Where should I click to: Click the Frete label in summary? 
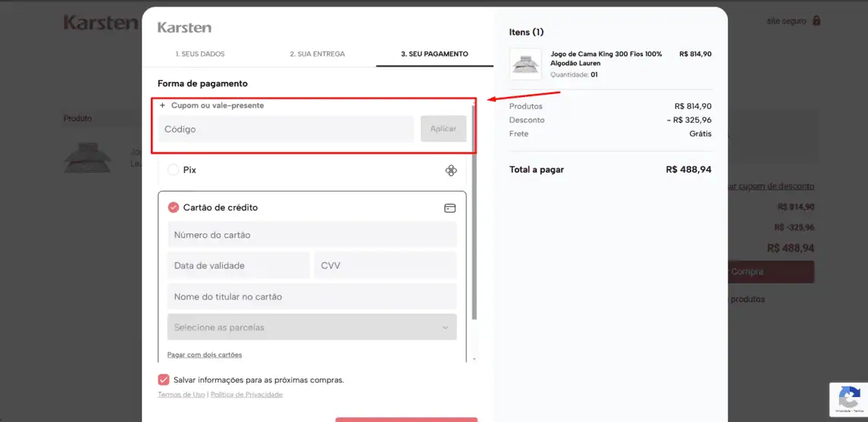(x=519, y=134)
